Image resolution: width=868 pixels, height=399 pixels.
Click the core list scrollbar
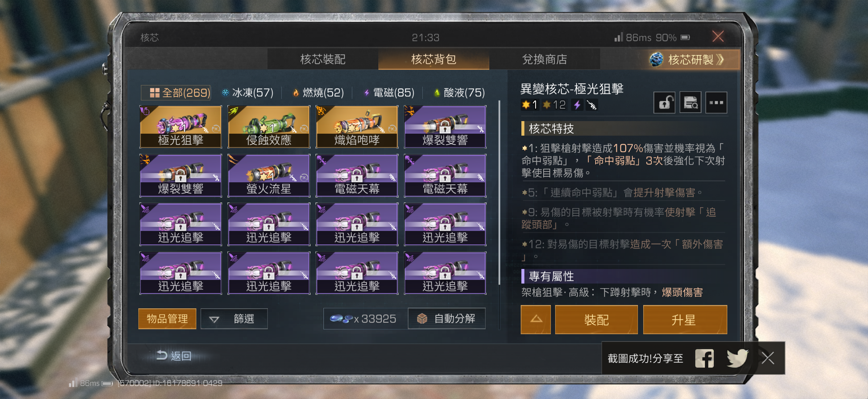(499, 192)
